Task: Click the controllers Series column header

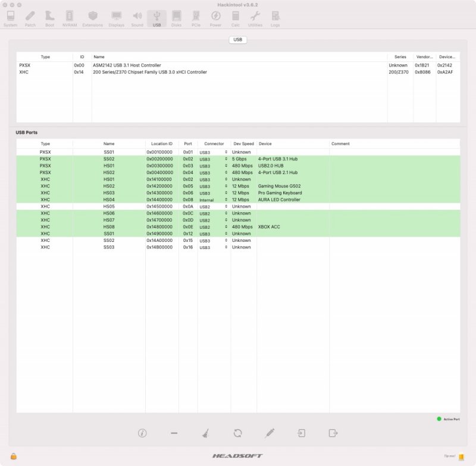Action: [x=400, y=57]
